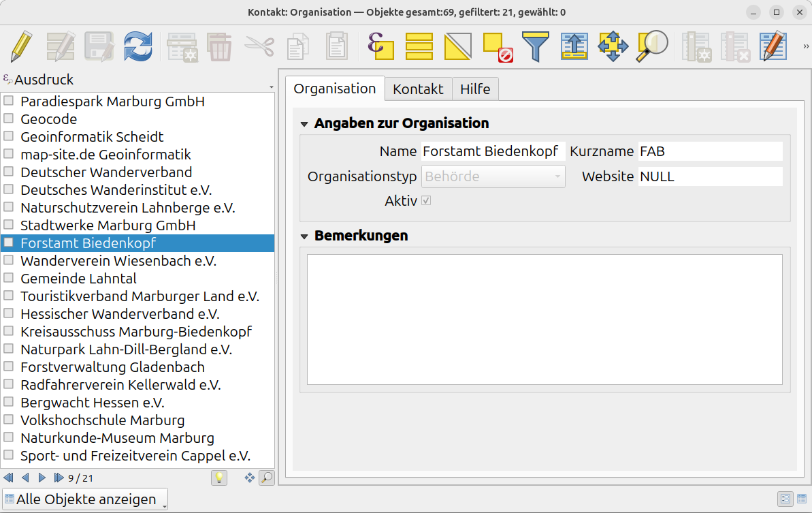
Task: Toggle editing mode with the pencil icon
Action: click(x=21, y=46)
